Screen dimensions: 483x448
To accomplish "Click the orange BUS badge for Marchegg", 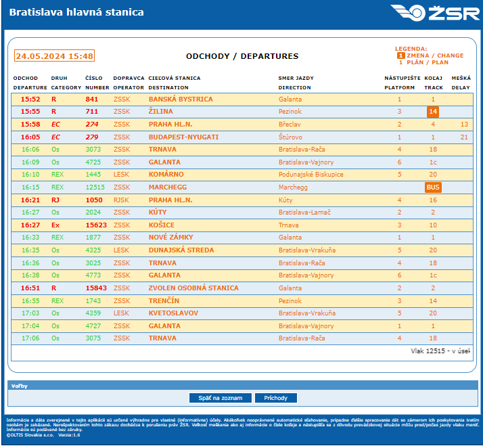I will point(433,187).
